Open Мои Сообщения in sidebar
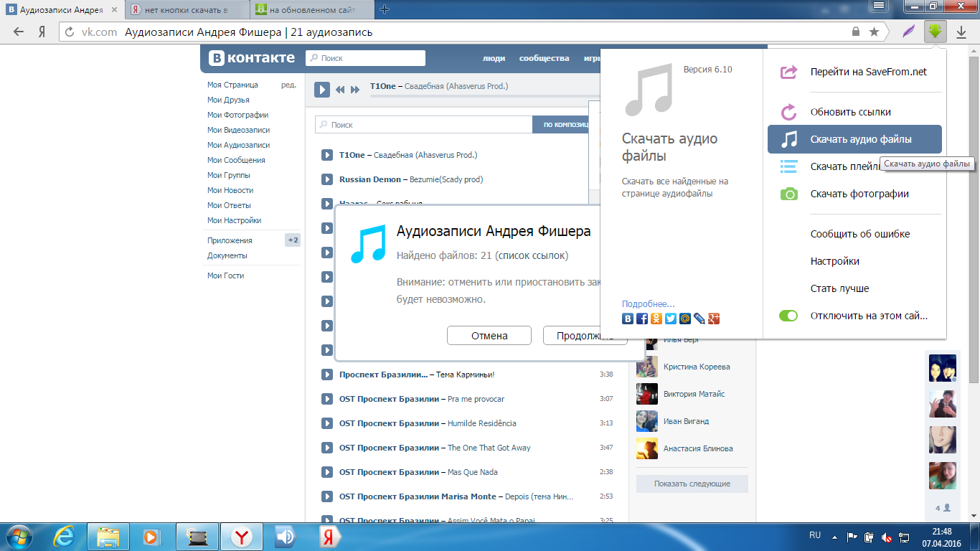 point(236,160)
